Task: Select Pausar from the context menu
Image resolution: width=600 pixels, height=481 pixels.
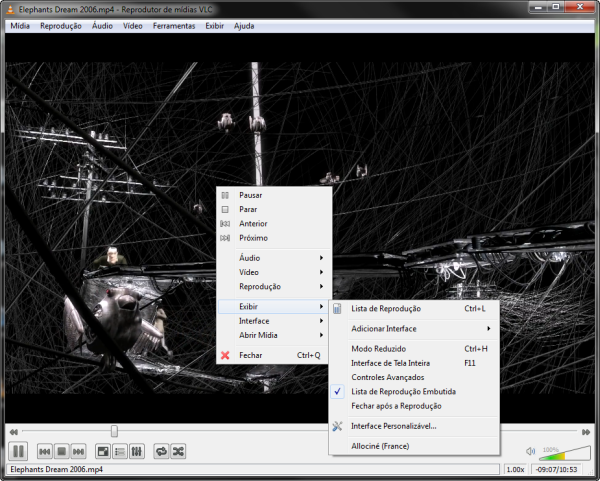Action: [250, 195]
